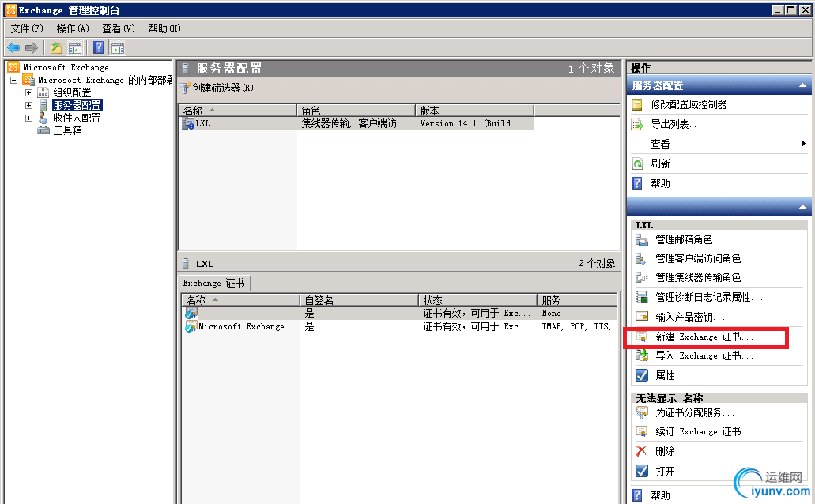
Task: Toggle the action pane toolbar icon
Action: (x=118, y=48)
